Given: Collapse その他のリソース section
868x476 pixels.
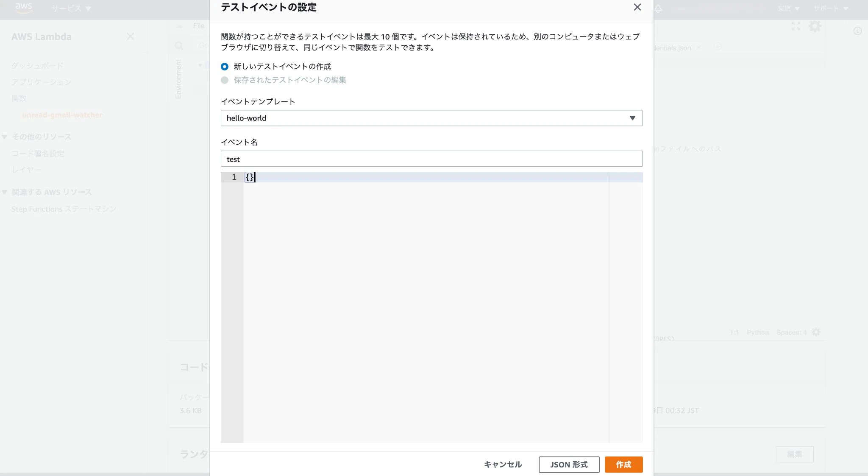Looking at the screenshot, I should 5,137.
